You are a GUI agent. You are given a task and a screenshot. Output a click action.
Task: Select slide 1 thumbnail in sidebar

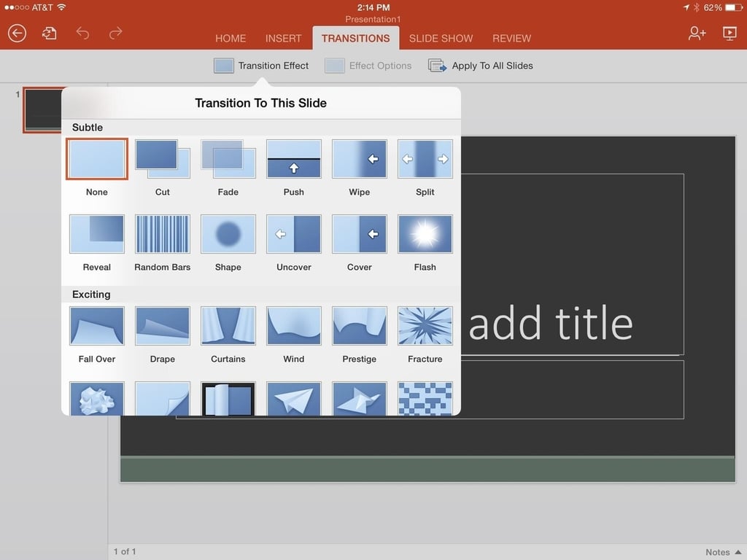point(43,110)
